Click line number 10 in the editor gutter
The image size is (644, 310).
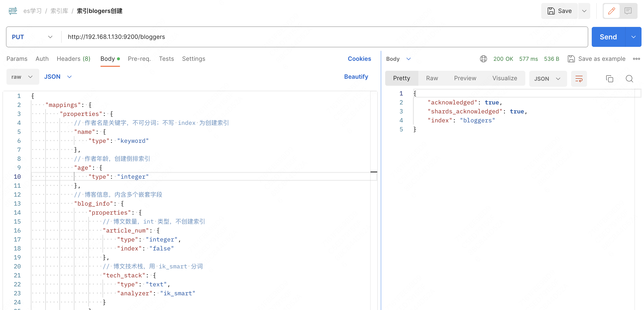pos(17,177)
